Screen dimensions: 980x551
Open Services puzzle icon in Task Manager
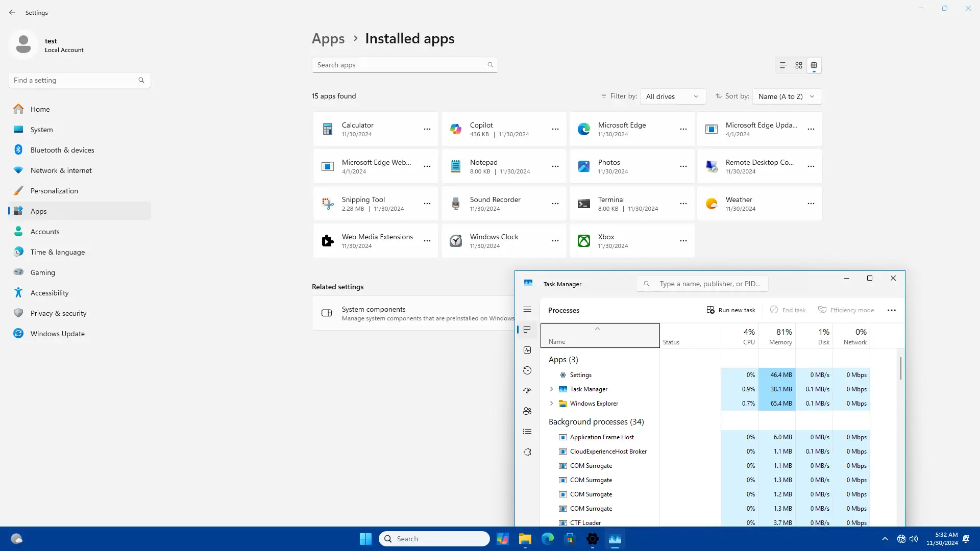(x=527, y=452)
